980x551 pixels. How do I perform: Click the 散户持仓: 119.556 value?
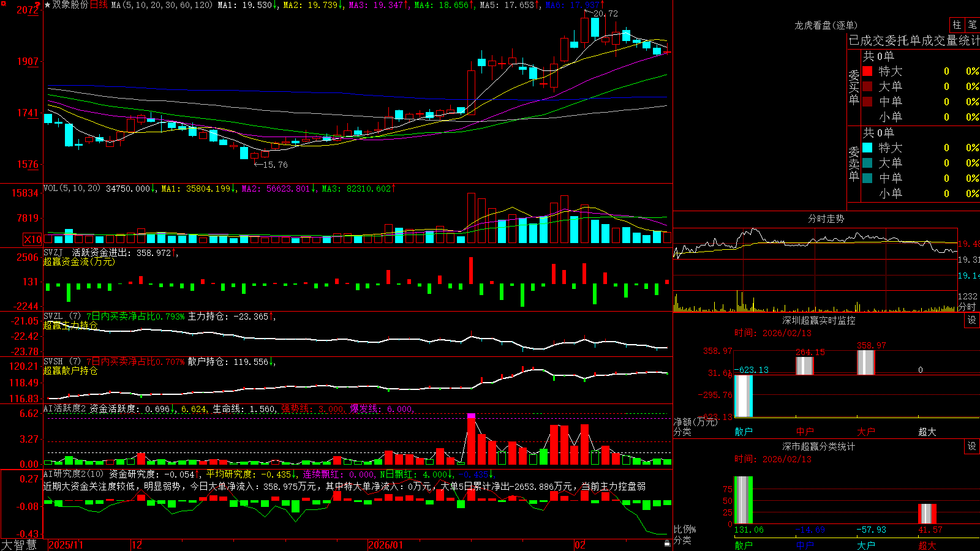(x=228, y=362)
